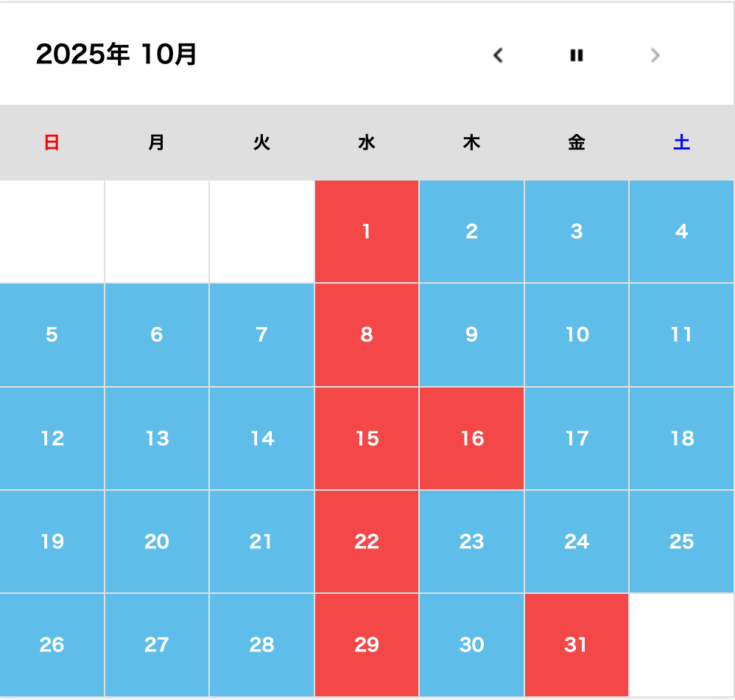Select October 8 on the calendar
This screenshot has height=700, width=735.
point(367,335)
